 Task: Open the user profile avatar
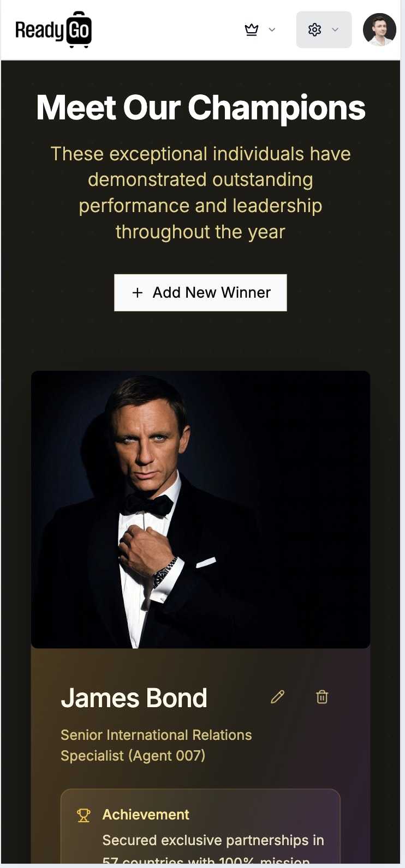[379, 29]
